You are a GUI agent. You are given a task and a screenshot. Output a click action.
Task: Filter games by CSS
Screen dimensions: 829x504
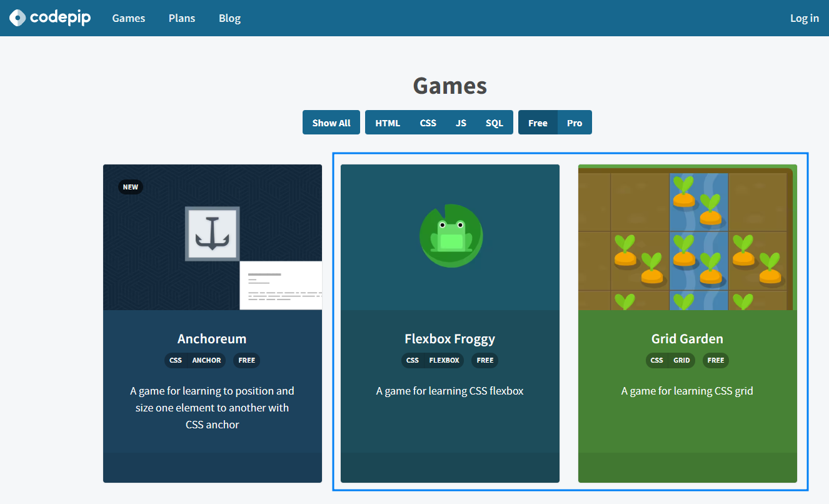(x=428, y=123)
